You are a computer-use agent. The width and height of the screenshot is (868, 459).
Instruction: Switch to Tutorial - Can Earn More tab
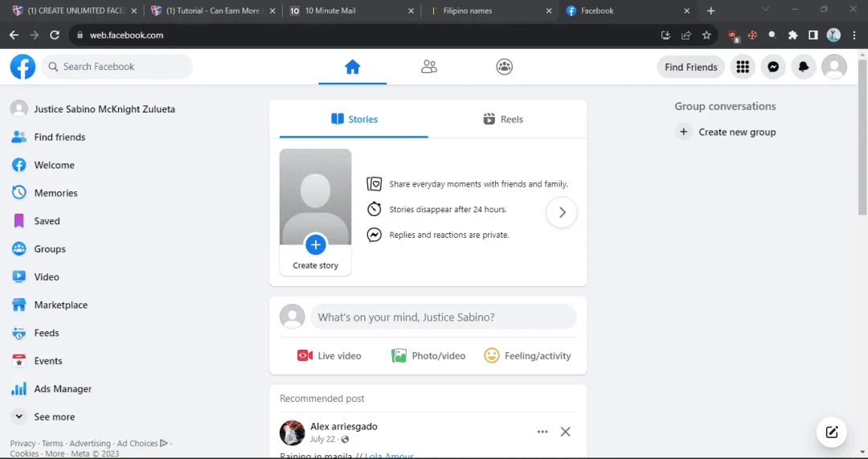212,10
